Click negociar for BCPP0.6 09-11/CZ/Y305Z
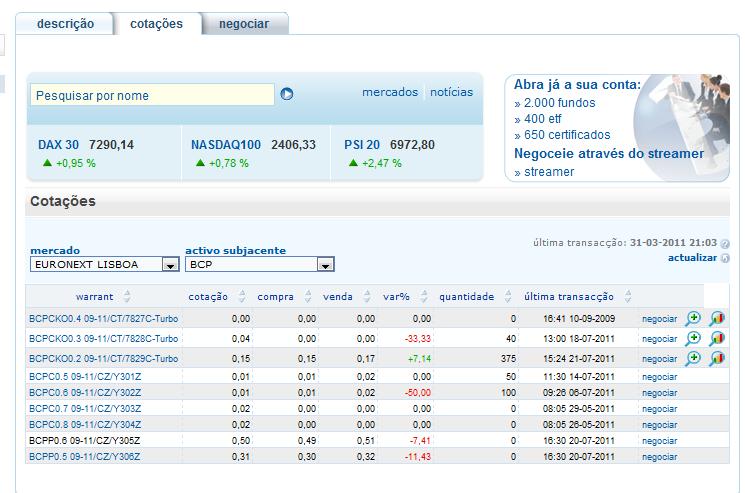 point(659,441)
